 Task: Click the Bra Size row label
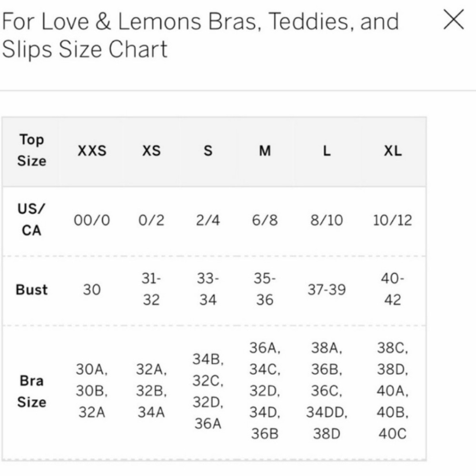tap(31, 392)
